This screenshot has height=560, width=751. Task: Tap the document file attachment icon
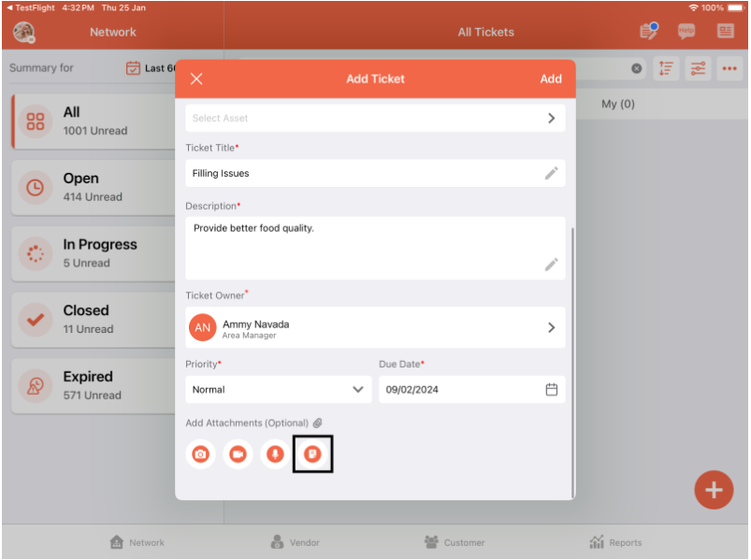(312, 454)
